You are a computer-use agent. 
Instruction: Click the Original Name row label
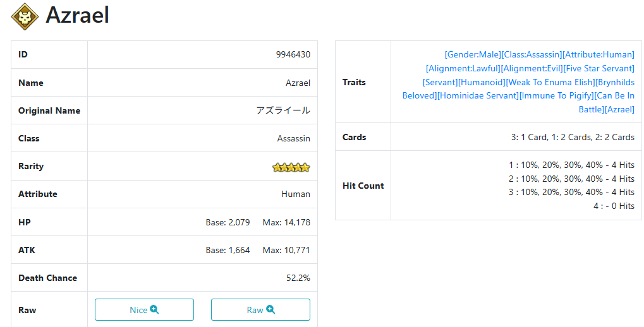click(49, 110)
